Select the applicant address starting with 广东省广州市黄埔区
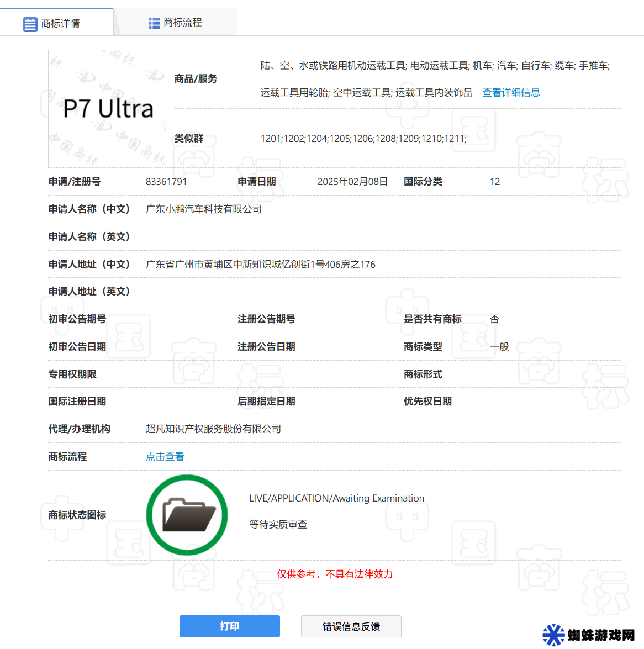 click(261, 265)
